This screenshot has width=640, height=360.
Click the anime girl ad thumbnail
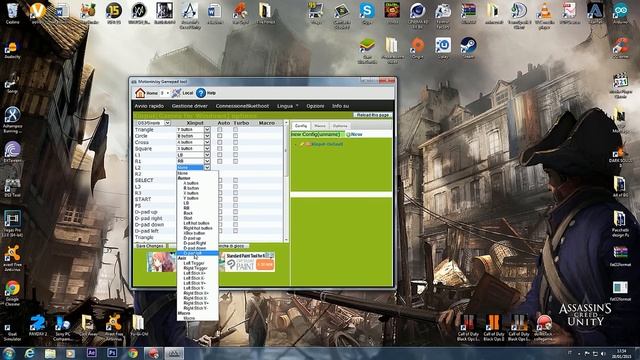(x=161, y=262)
